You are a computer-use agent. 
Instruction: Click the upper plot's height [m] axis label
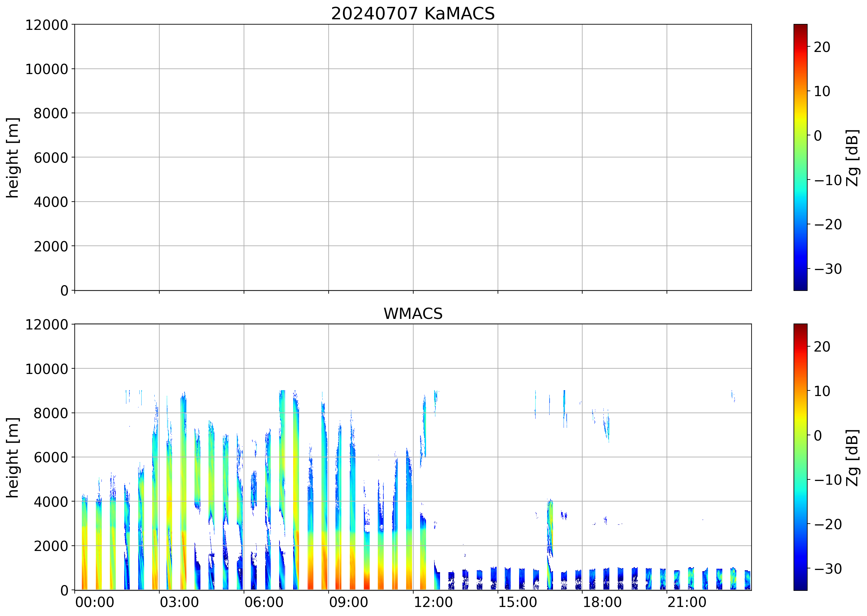tap(13, 157)
